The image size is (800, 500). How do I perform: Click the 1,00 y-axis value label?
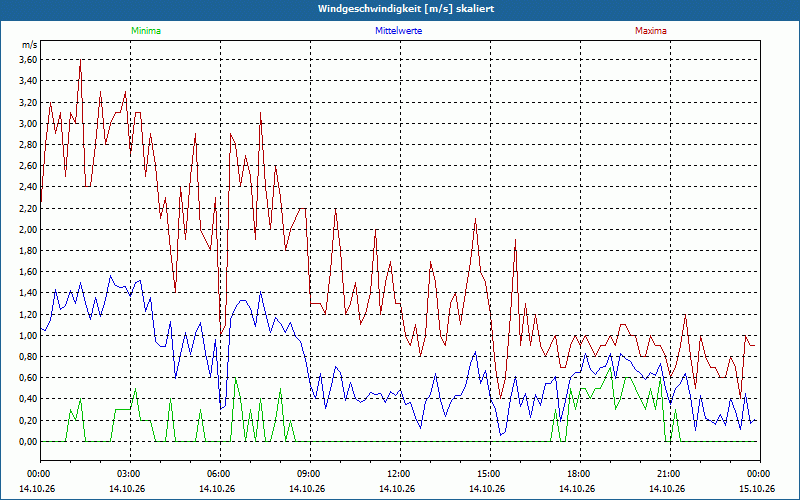click(28, 336)
